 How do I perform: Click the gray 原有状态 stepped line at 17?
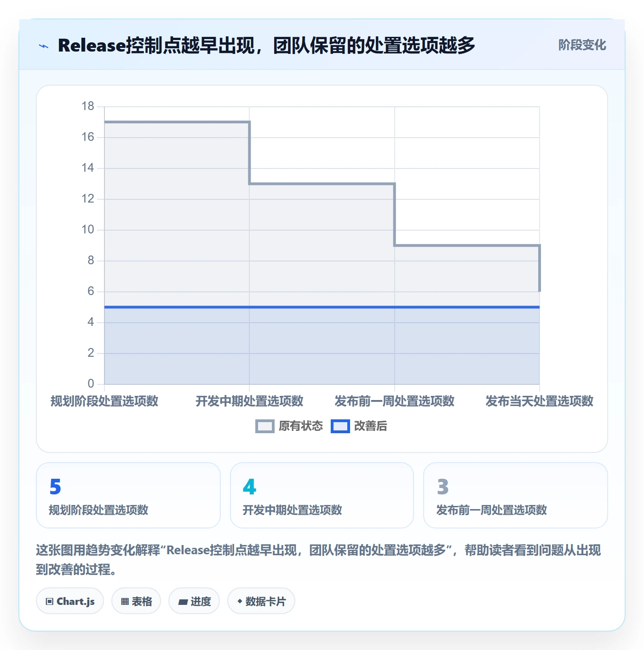pyautogui.click(x=177, y=122)
